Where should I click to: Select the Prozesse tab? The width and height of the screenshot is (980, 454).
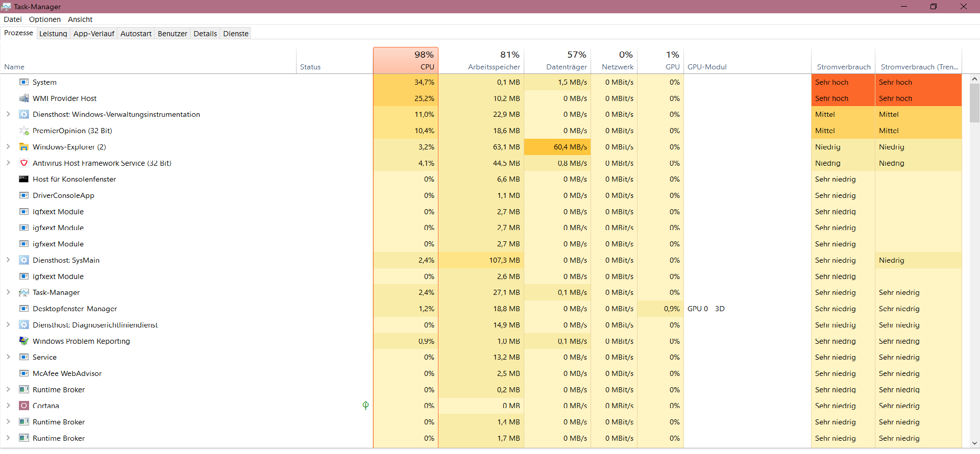click(18, 33)
